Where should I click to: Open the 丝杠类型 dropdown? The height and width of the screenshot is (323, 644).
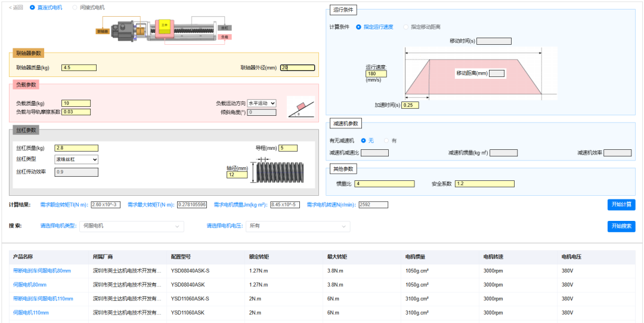pos(76,159)
